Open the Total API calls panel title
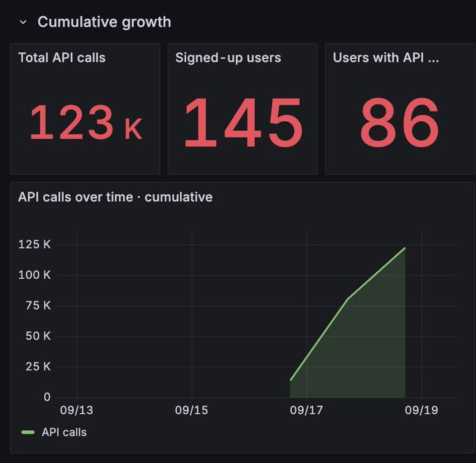 62,57
